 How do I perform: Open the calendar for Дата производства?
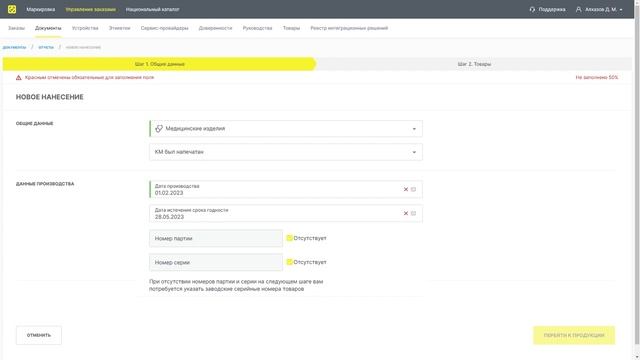tap(413, 189)
